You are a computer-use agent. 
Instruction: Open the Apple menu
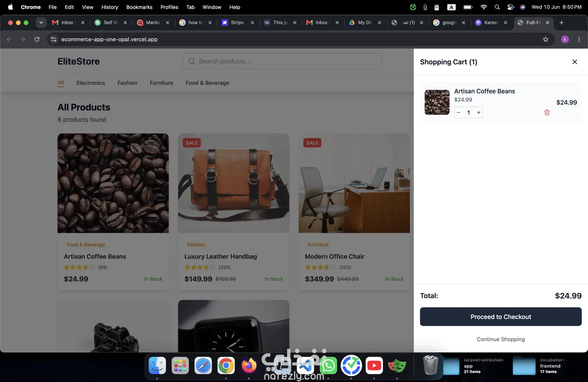tap(10, 7)
